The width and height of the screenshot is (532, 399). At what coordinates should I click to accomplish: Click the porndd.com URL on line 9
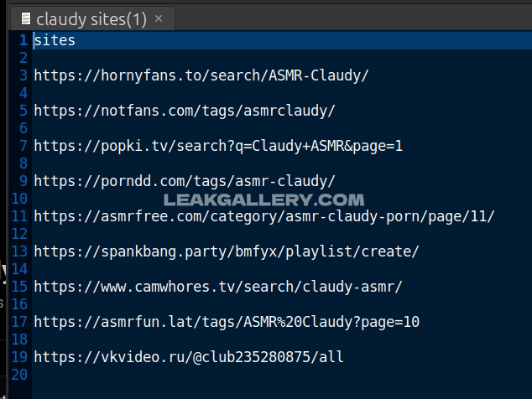coord(185,181)
